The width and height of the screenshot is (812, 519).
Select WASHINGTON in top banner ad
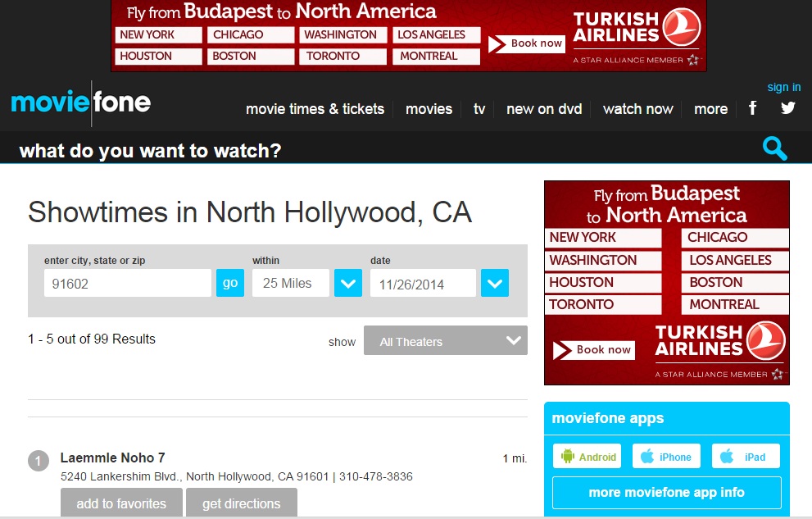tap(342, 34)
